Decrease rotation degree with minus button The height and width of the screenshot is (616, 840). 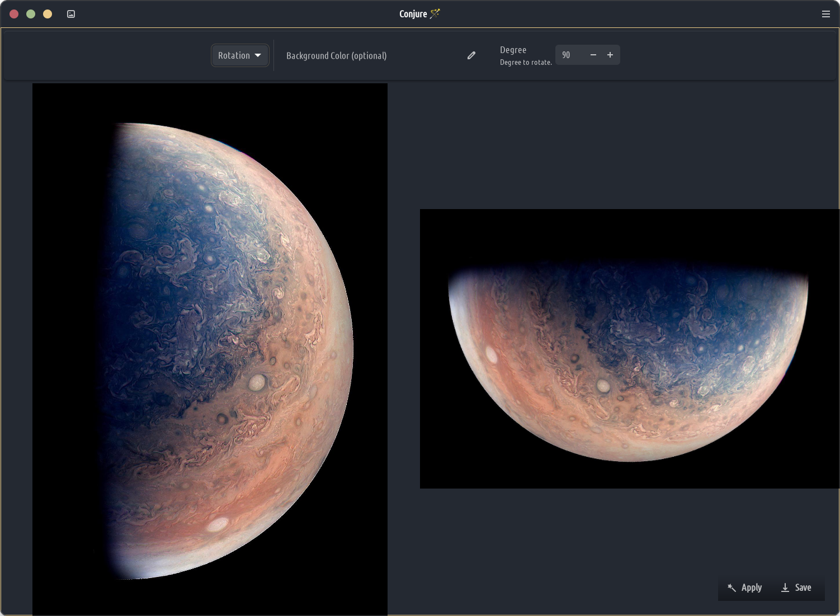pos(593,55)
